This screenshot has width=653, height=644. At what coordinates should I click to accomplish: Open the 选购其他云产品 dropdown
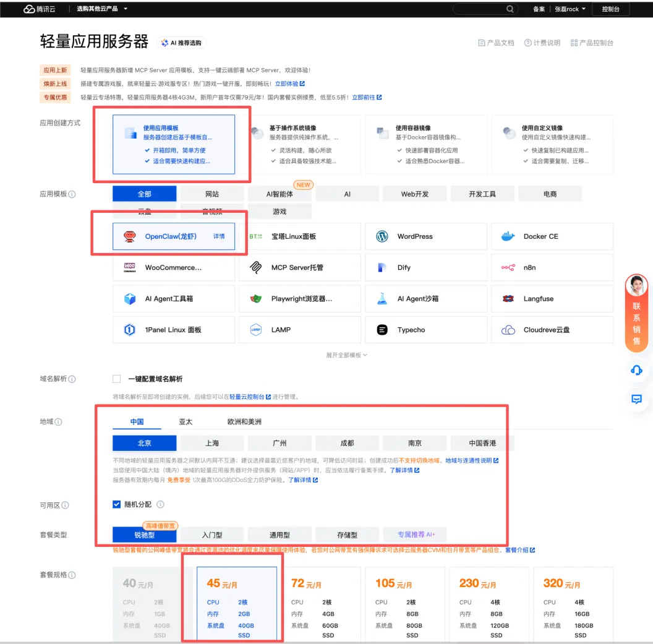[102, 9]
